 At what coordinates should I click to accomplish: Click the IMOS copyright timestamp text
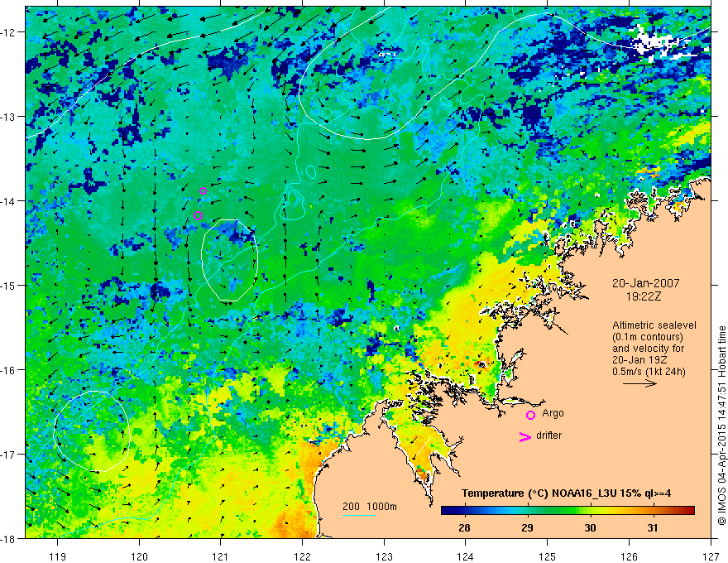pos(722,426)
